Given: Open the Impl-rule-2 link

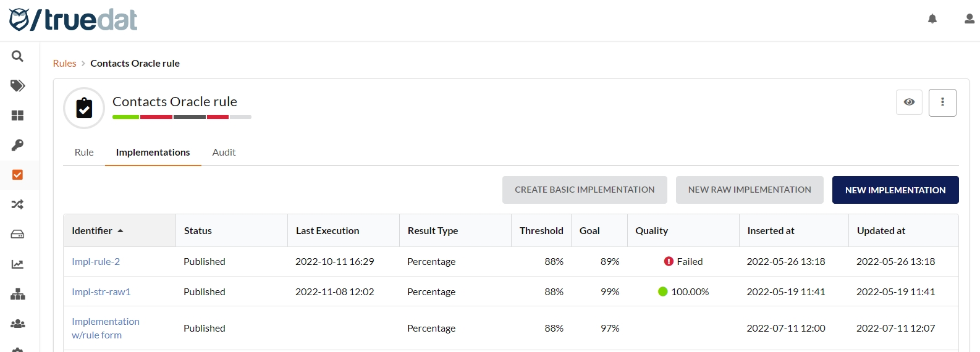Looking at the screenshot, I should click(96, 262).
